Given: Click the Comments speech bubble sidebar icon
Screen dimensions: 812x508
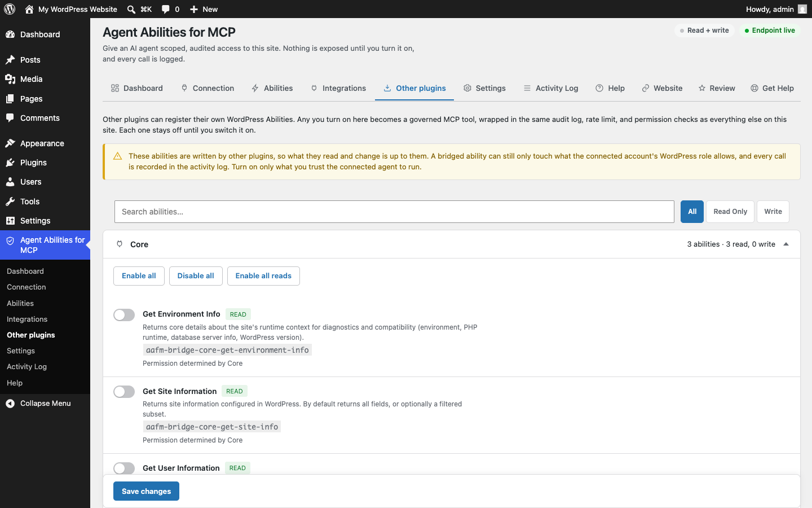Looking at the screenshot, I should click(x=10, y=118).
